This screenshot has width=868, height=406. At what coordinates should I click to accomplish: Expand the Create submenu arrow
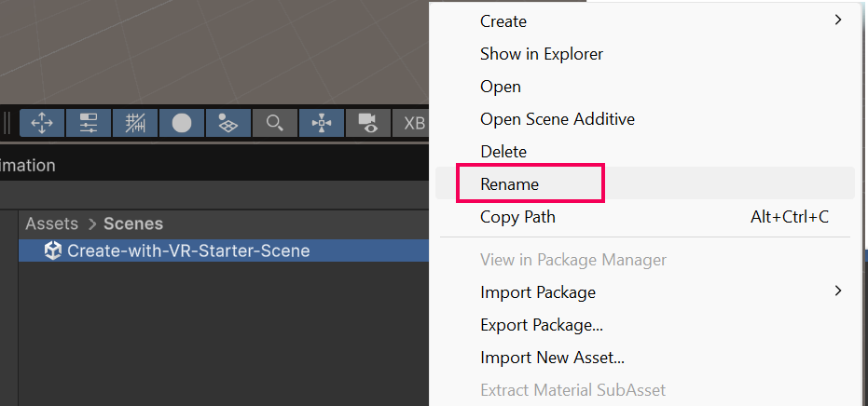click(x=837, y=20)
